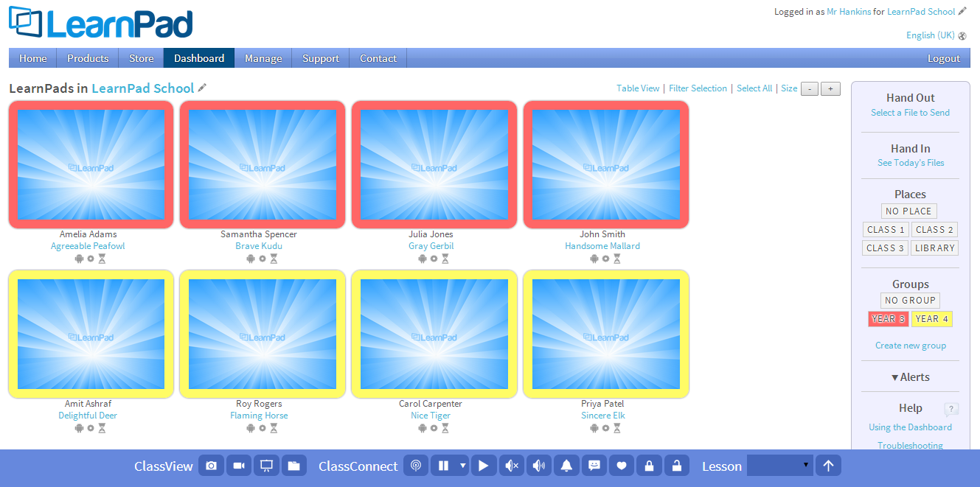Select the LIBRARY place
Viewport: 980px width, 487px height.
pyautogui.click(x=934, y=248)
